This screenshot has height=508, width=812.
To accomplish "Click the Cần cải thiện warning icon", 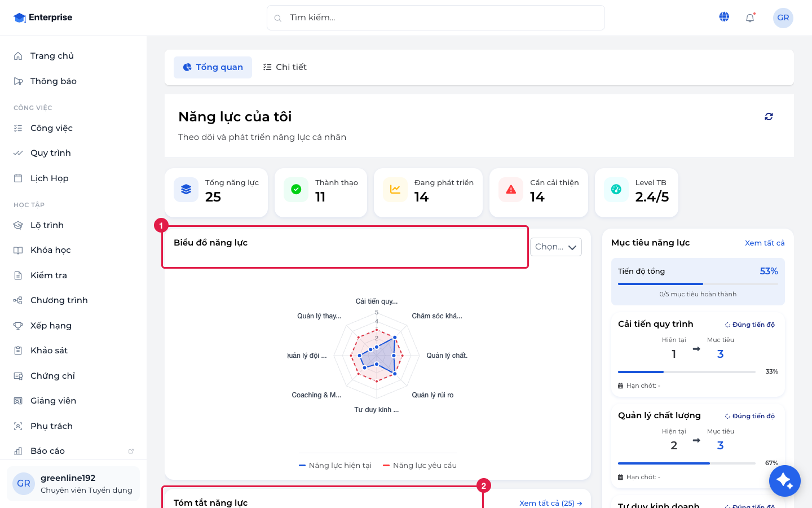I will click(x=511, y=190).
